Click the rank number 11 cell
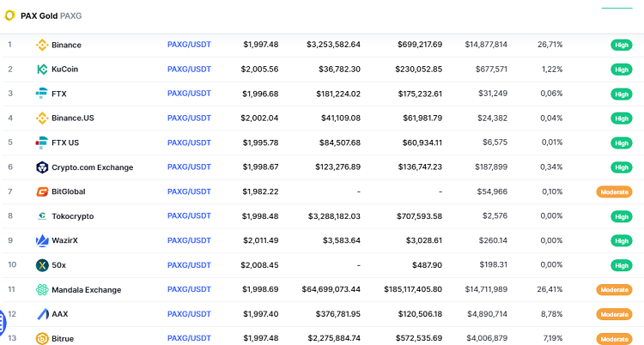Screen dimensions: 644x345 point(11,289)
